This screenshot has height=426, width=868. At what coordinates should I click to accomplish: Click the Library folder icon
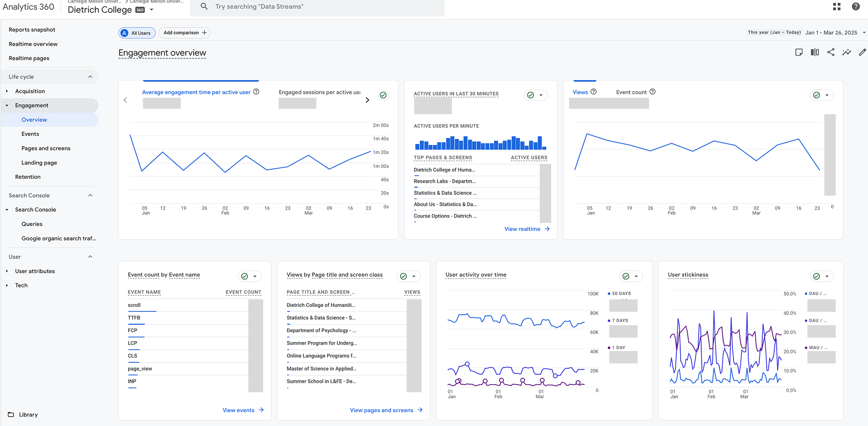point(11,415)
